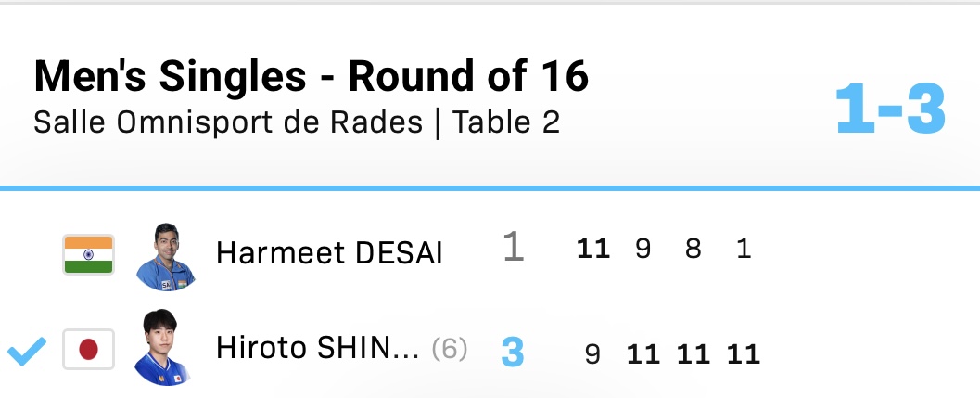Click Shinozuka's second game score of 11
Screen dimensions: 980x398
pyautogui.click(x=643, y=353)
